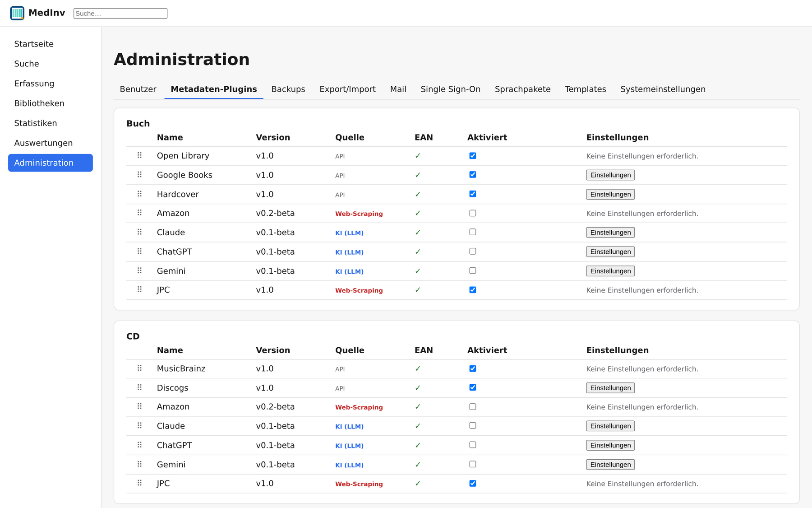Switch to the Sprachpakete tab
This screenshot has height=508, width=812.
tap(523, 89)
